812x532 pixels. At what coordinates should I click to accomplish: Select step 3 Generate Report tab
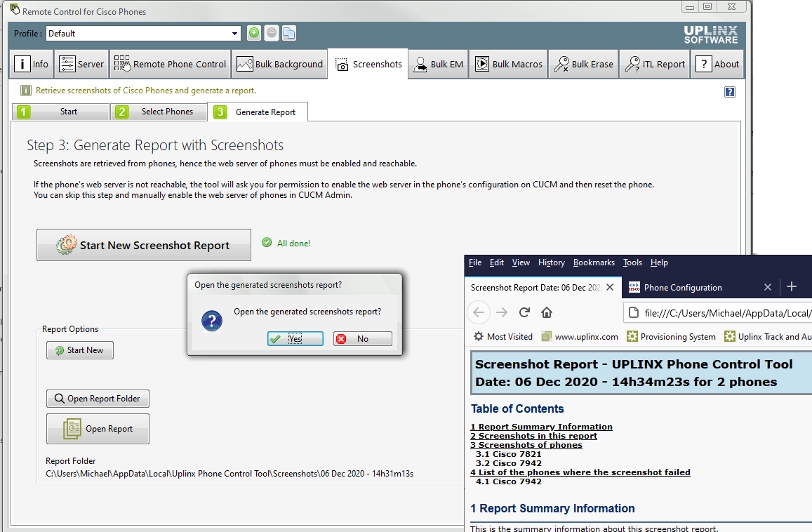258,112
